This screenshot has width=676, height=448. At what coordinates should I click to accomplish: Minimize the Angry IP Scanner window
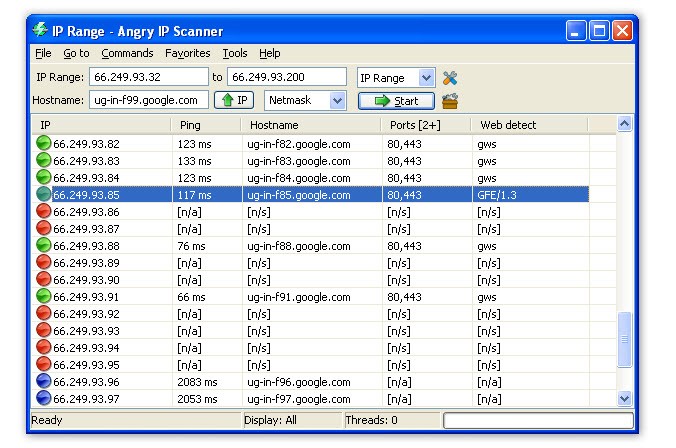click(576, 31)
